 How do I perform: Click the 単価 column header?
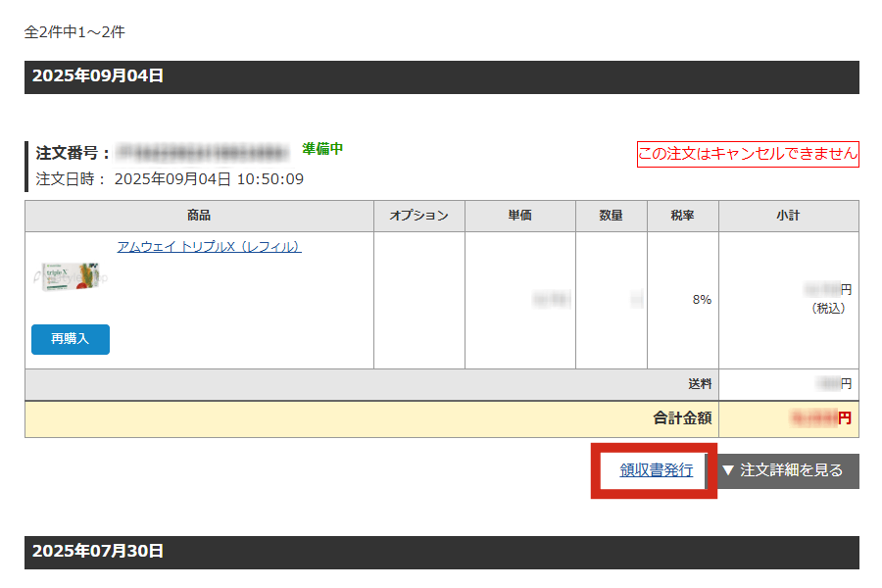tap(519, 216)
